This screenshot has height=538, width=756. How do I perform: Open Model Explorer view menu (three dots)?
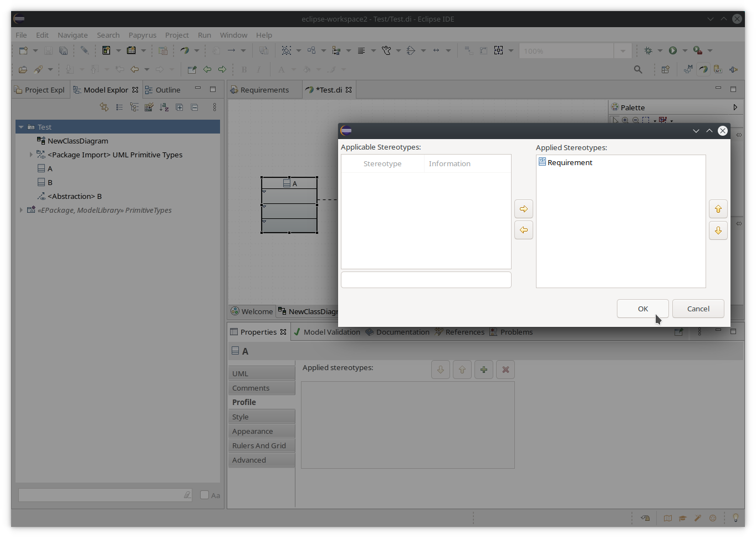pyautogui.click(x=214, y=107)
